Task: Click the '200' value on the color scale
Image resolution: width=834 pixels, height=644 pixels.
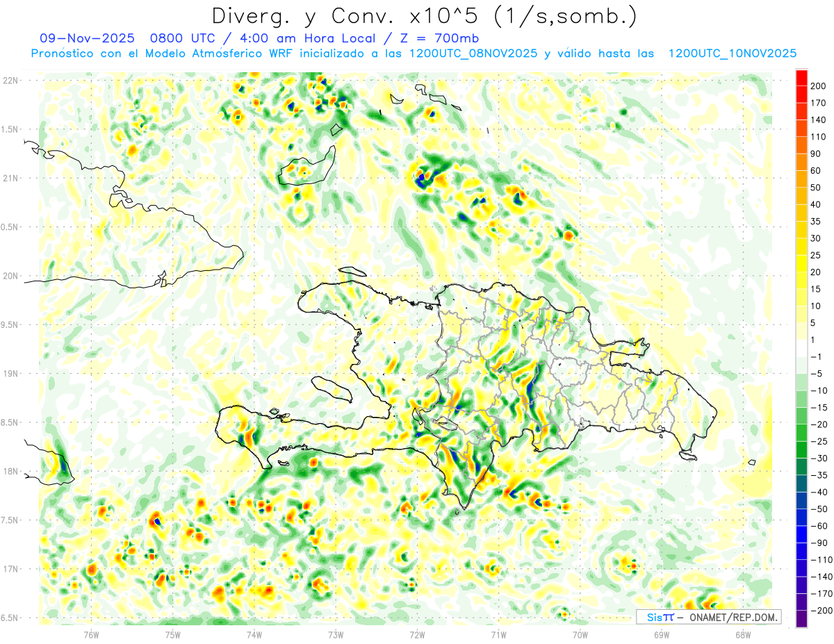Action: [x=818, y=86]
